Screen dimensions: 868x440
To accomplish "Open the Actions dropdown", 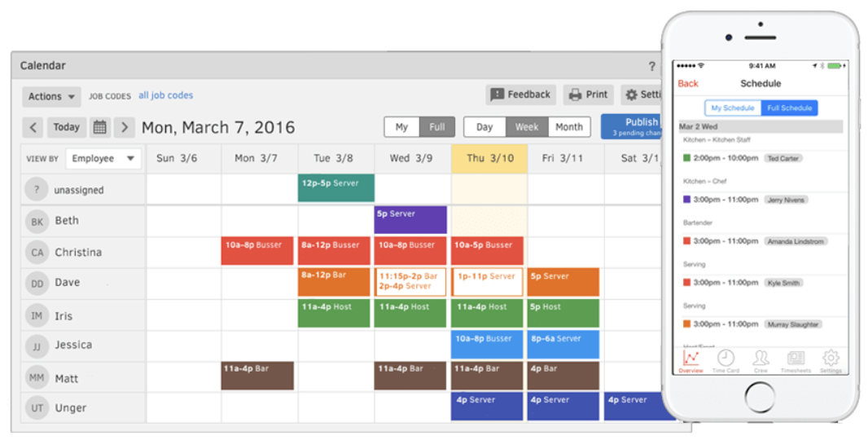I will tap(51, 96).
